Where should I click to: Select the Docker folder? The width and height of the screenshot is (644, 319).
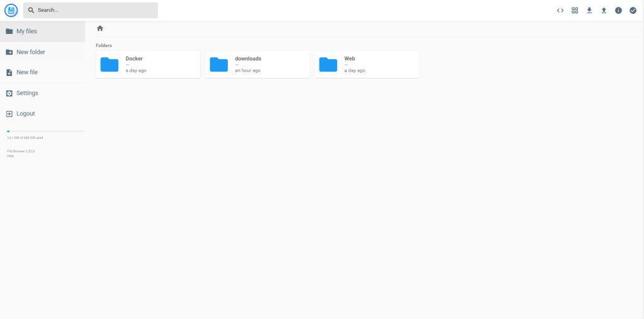[x=148, y=65]
